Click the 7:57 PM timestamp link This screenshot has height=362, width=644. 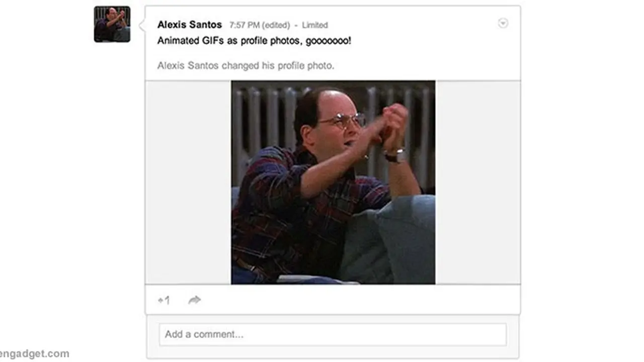245,25
